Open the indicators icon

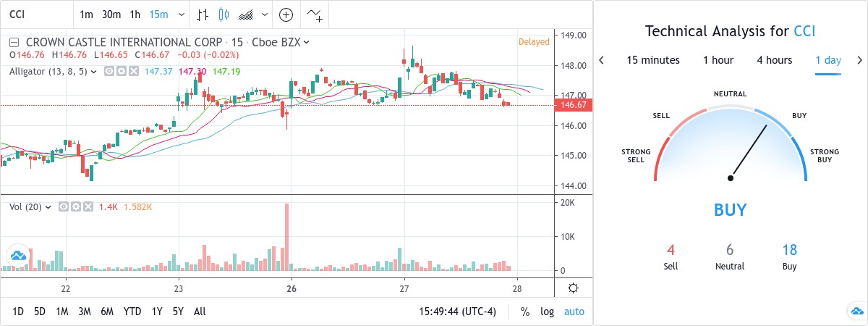(x=315, y=14)
